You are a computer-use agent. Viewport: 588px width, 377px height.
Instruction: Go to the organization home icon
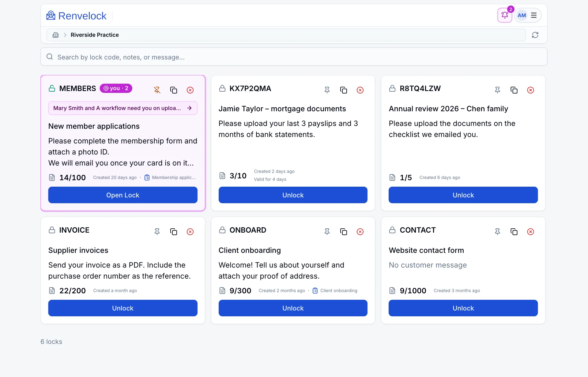point(55,35)
